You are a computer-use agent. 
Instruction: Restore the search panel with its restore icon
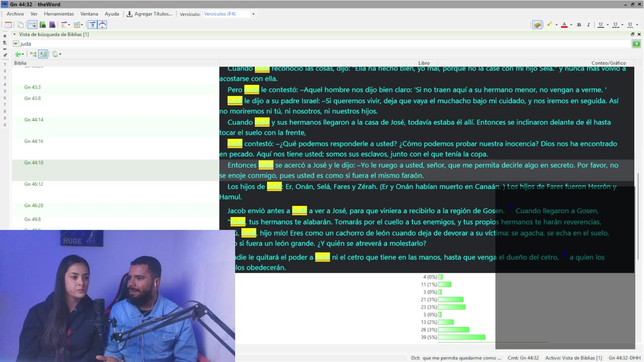click(632, 34)
